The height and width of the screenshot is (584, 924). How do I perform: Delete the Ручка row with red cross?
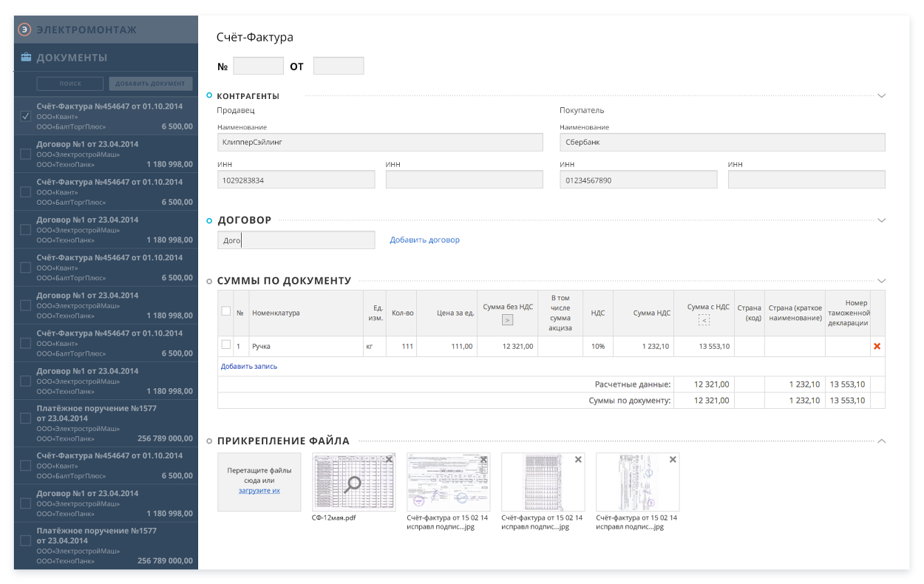point(877,346)
